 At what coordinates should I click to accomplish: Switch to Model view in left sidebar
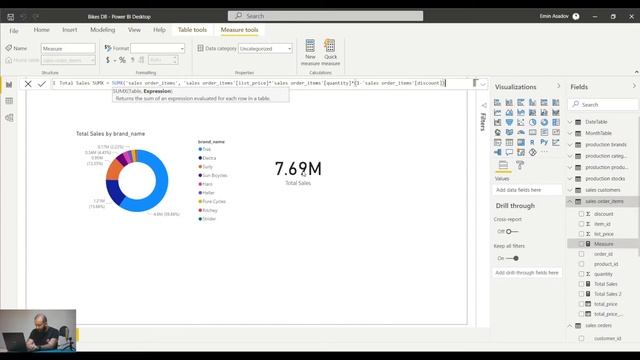(9, 118)
